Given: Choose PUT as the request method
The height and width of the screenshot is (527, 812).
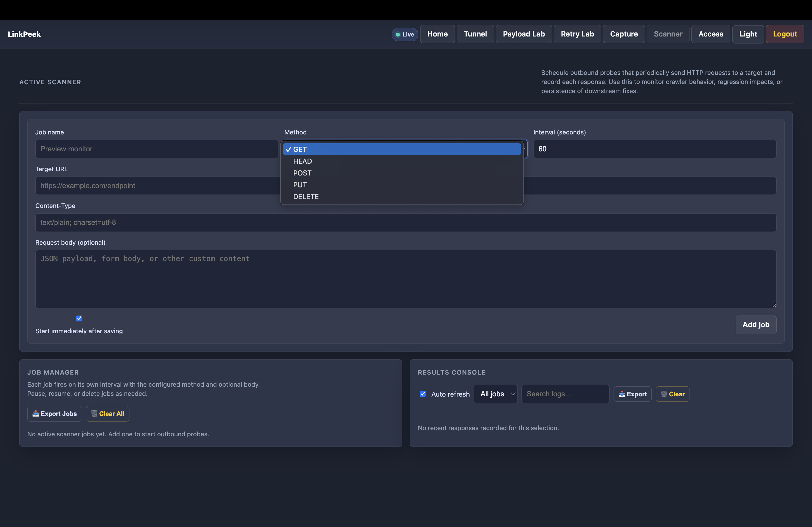Looking at the screenshot, I should coord(300,185).
